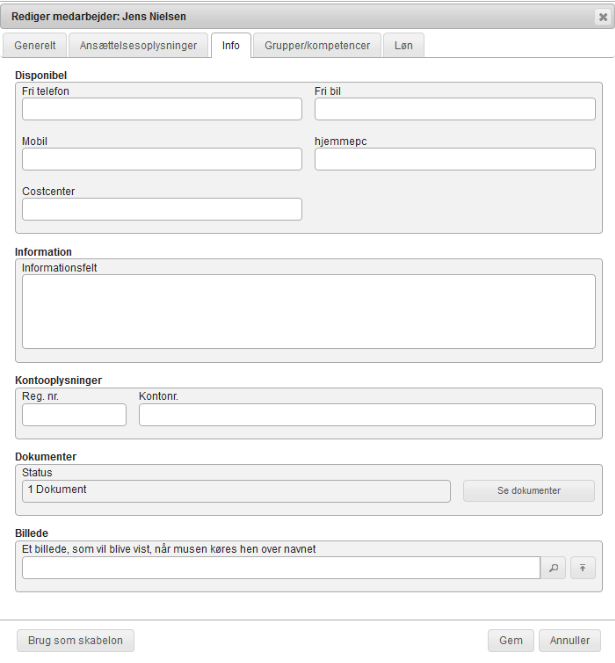Focus the Costcenter field

pyautogui.click(x=162, y=209)
